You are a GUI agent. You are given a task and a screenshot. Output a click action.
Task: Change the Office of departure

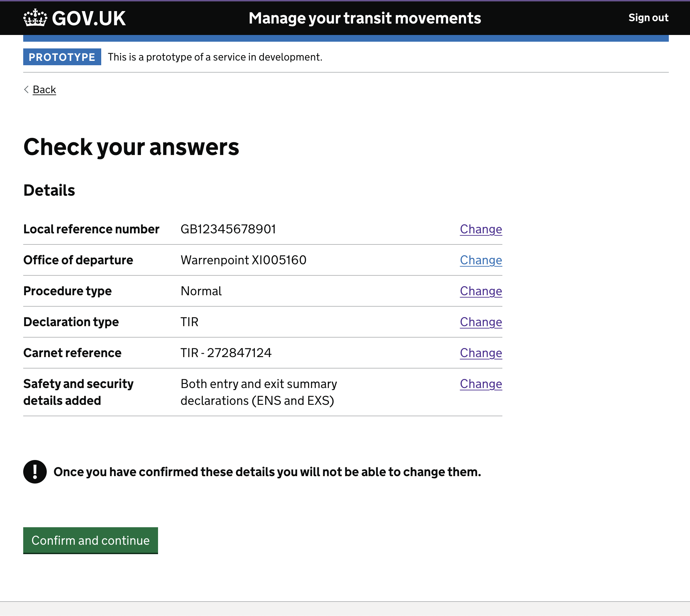481,260
